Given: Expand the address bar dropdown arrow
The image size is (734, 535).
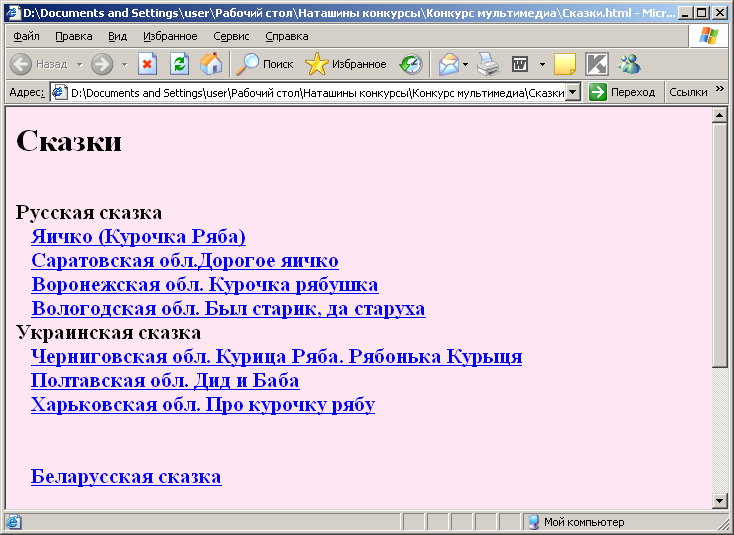Looking at the screenshot, I should click(573, 92).
